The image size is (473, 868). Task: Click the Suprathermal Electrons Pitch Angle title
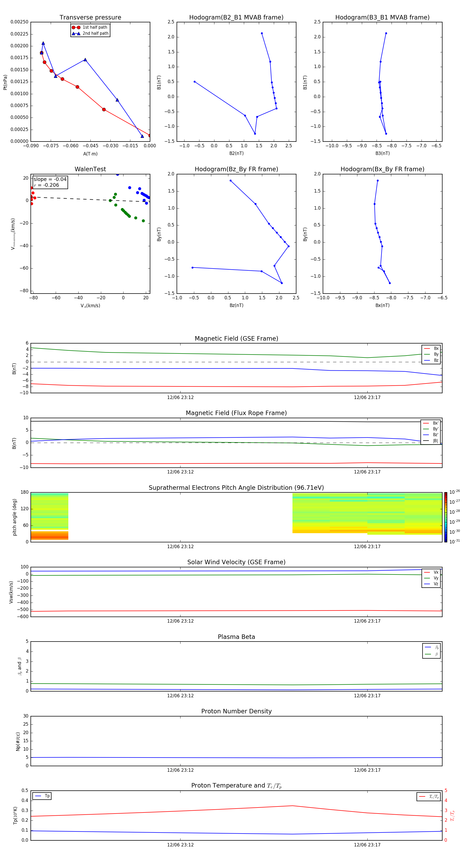(x=236, y=488)
